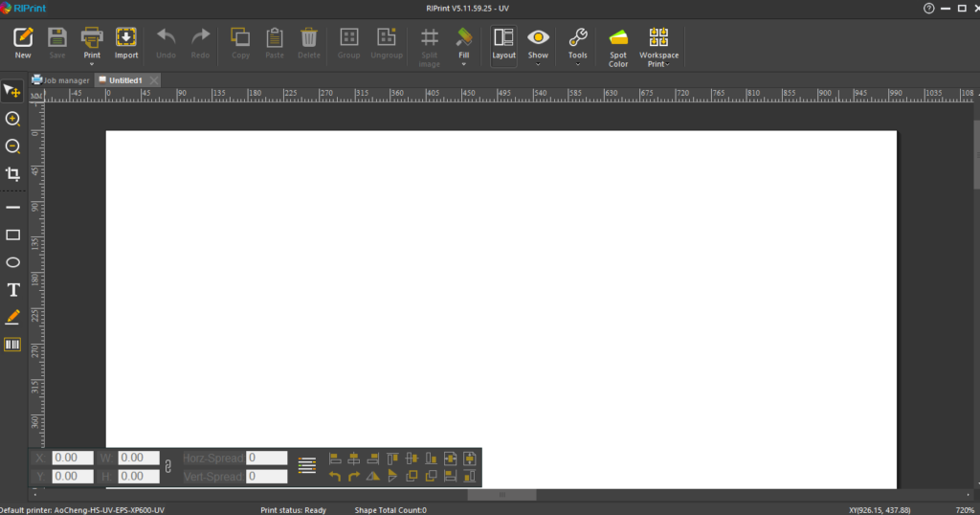The width and height of the screenshot is (980, 515).
Task: Click the X position field
Action: coord(73,458)
